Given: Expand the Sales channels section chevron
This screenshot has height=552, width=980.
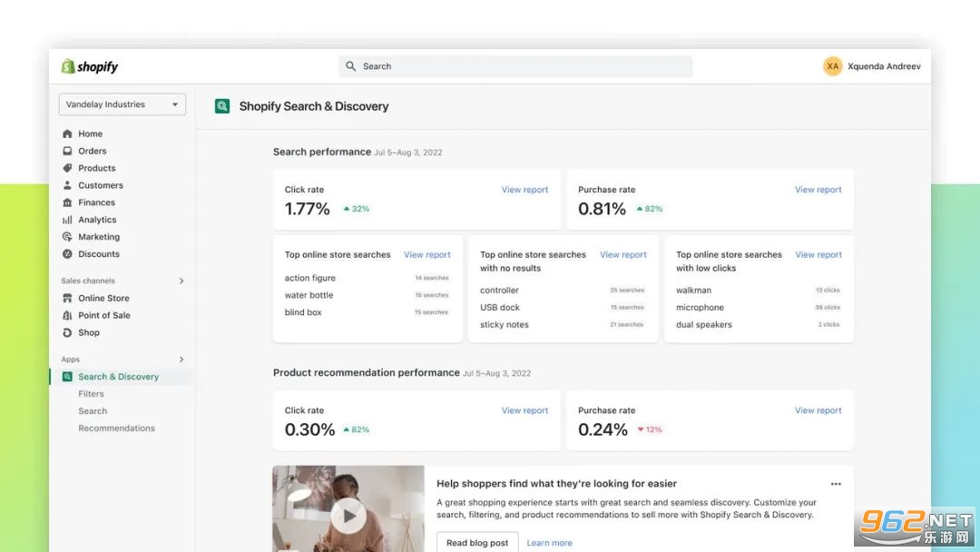Looking at the screenshot, I should (181, 281).
